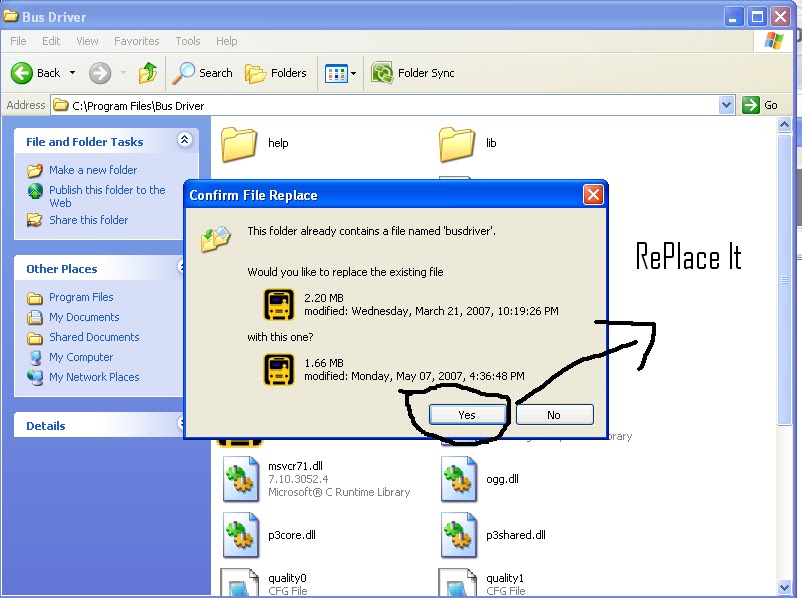Open the Search pane
The width and height of the screenshot is (802, 598).
click(202, 73)
